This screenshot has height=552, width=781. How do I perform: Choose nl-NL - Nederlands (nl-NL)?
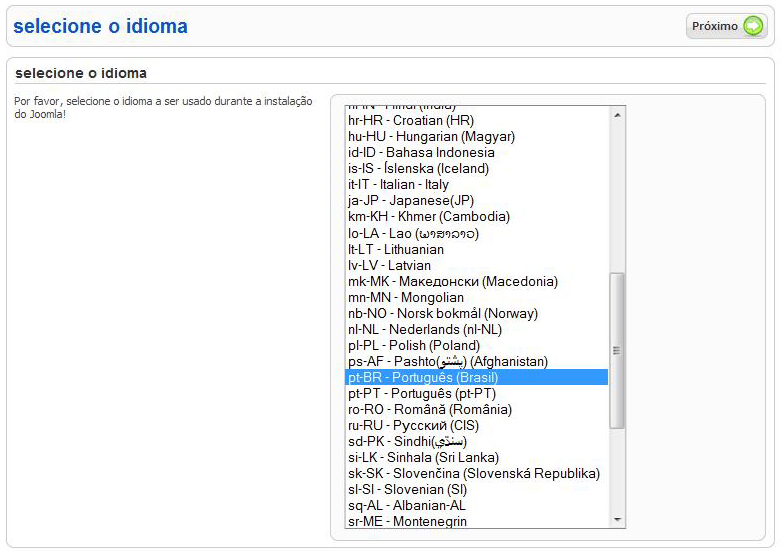click(x=476, y=329)
